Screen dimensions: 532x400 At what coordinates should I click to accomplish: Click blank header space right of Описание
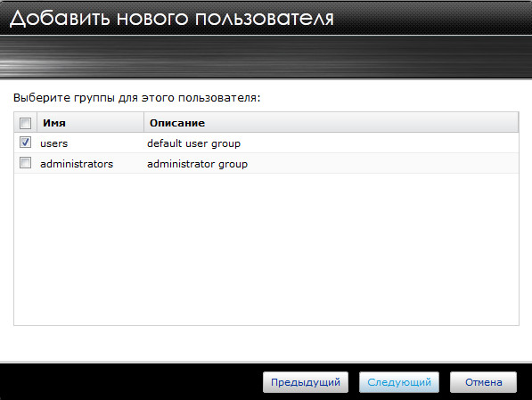click(361, 123)
